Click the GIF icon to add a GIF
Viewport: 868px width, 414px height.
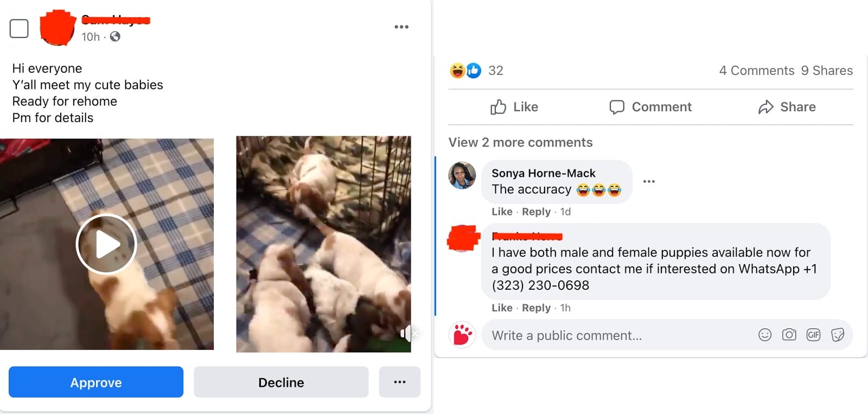coord(813,335)
